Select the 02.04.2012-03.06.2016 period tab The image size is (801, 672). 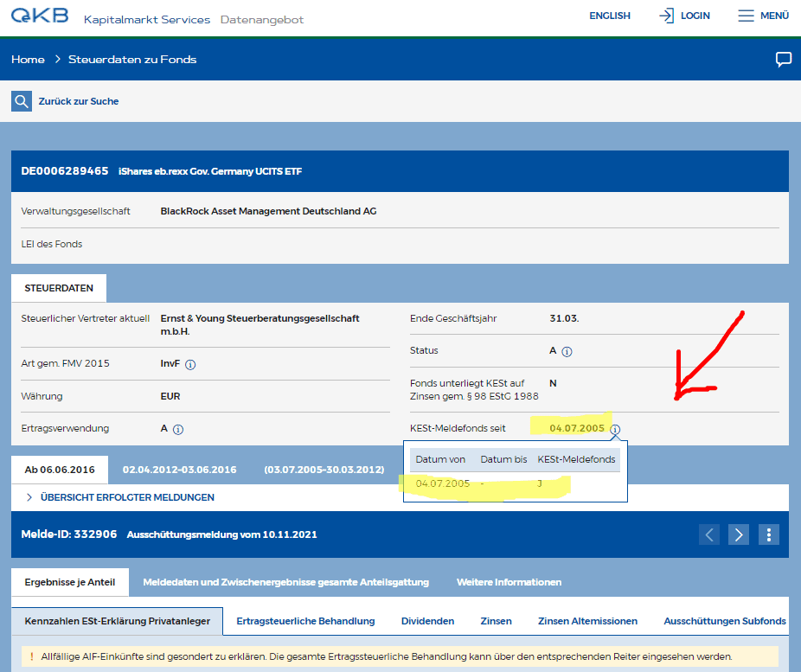pos(179,470)
